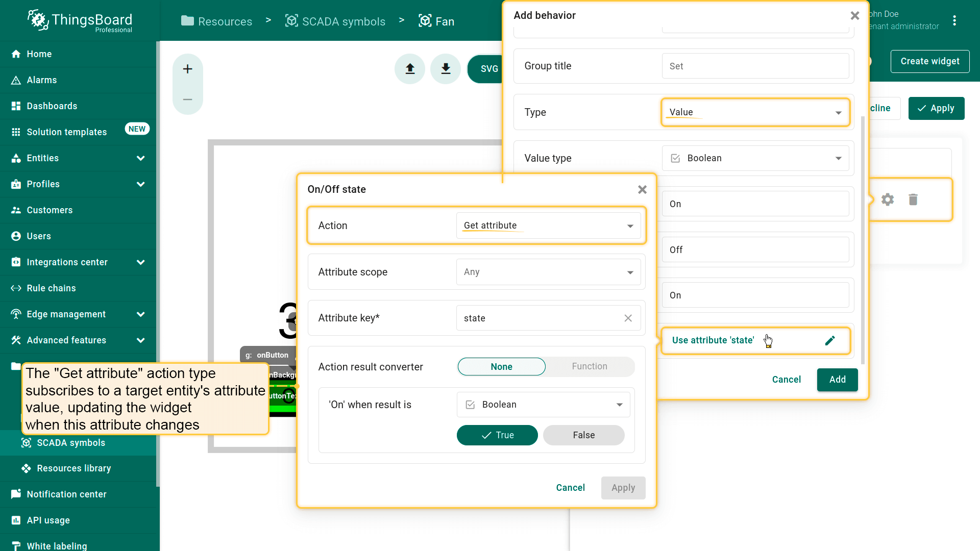Choose False for 'On' when result

tap(583, 435)
